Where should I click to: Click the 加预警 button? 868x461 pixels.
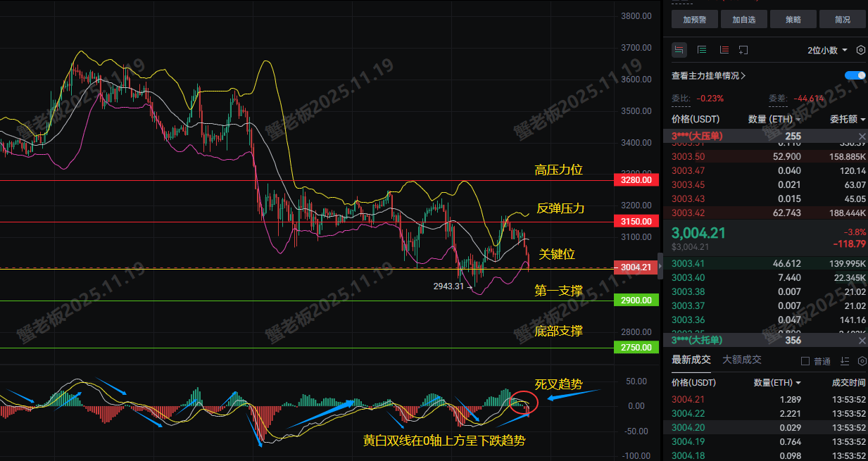tap(694, 20)
